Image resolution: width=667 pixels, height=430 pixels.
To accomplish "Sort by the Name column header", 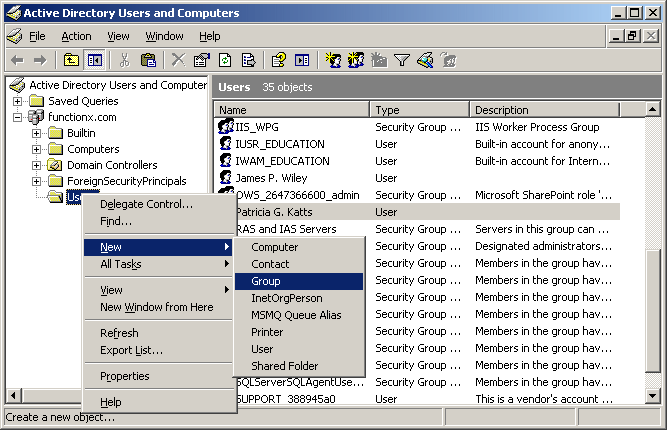I will point(292,110).
